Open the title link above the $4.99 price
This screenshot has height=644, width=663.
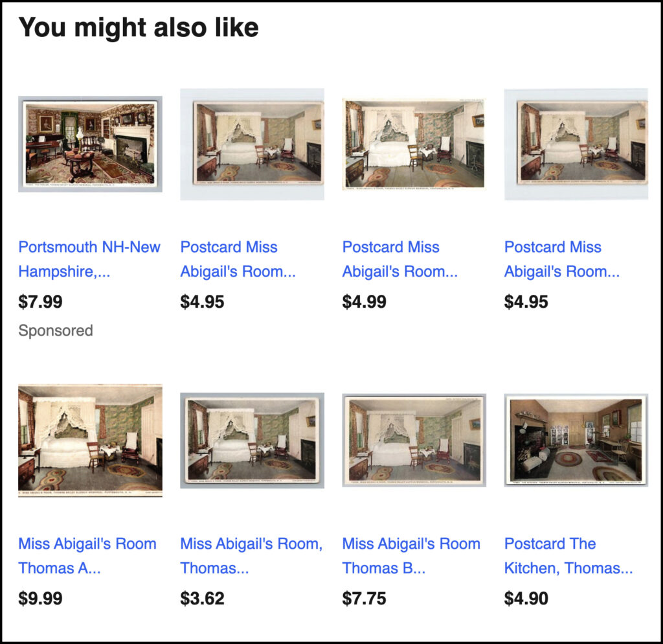pyautogui.click(x=399, y=259)
